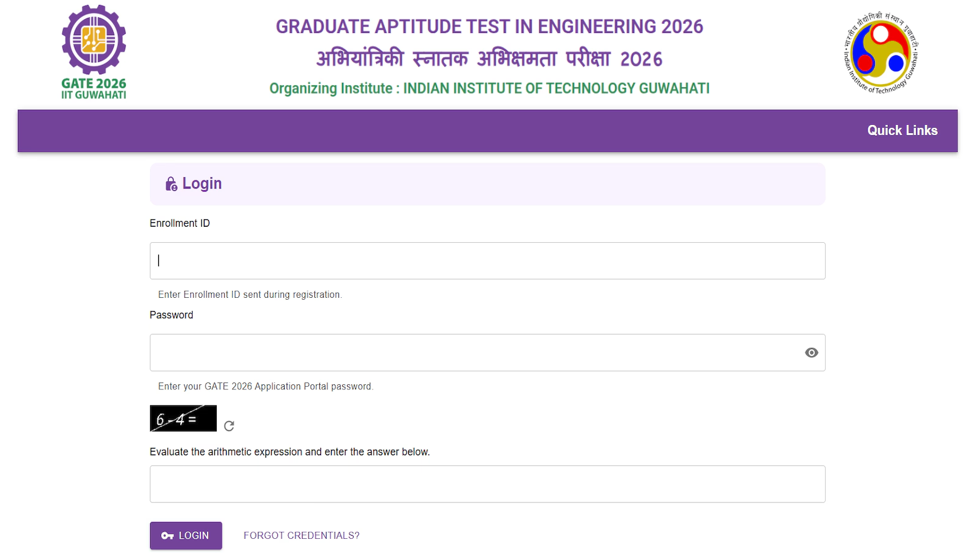Click the captcha image showing 6-4
Image resolution: width=980 pixels, height=553 pixels.
point(183,418)
